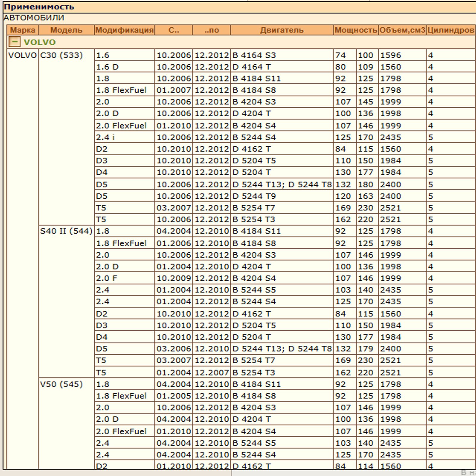Viewport: 476px width, 476px height.
Task: Click the Марка column header
Action: [23, 30]
